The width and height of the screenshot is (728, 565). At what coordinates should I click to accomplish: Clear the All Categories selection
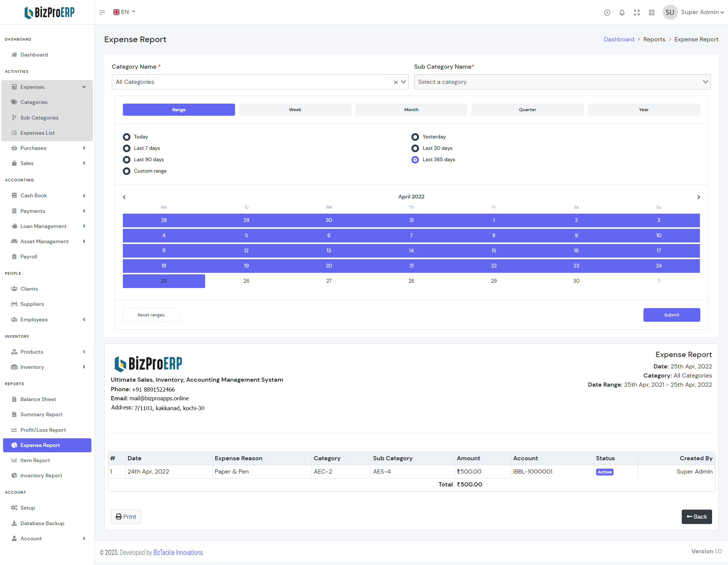tap(395, 82)
